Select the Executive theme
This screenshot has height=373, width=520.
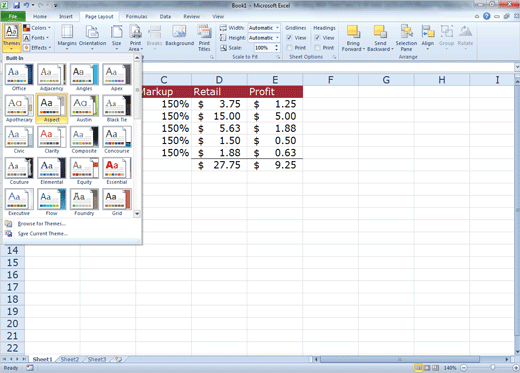(x=19, y=202)
